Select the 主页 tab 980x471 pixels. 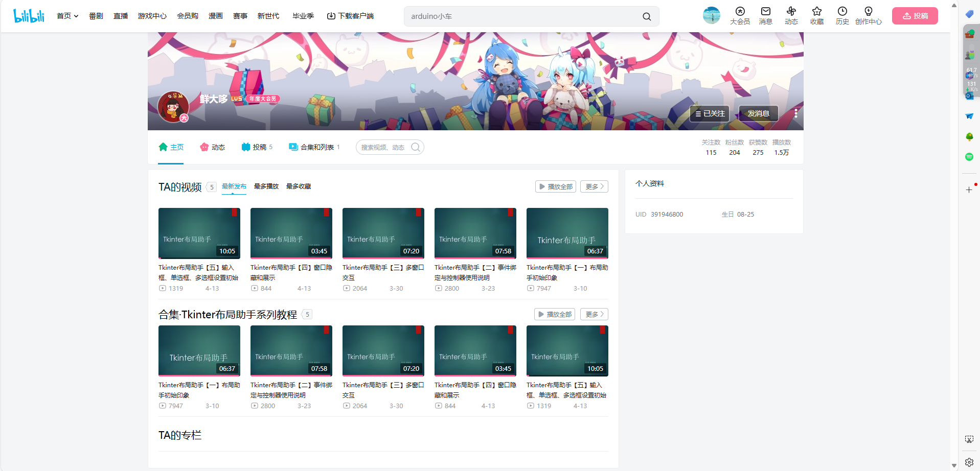click(171, 147)
